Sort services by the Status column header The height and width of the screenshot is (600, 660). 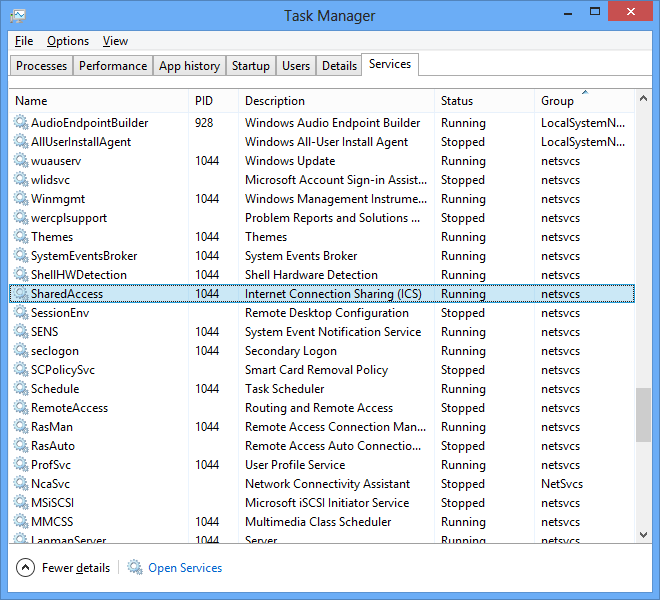[457, 101]
